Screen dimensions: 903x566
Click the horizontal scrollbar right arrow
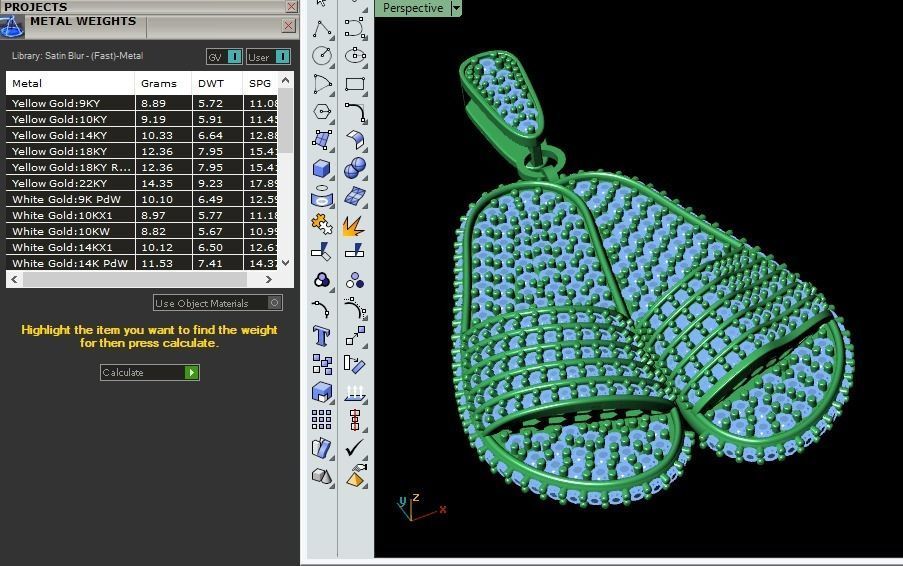[x=268, y=279]
